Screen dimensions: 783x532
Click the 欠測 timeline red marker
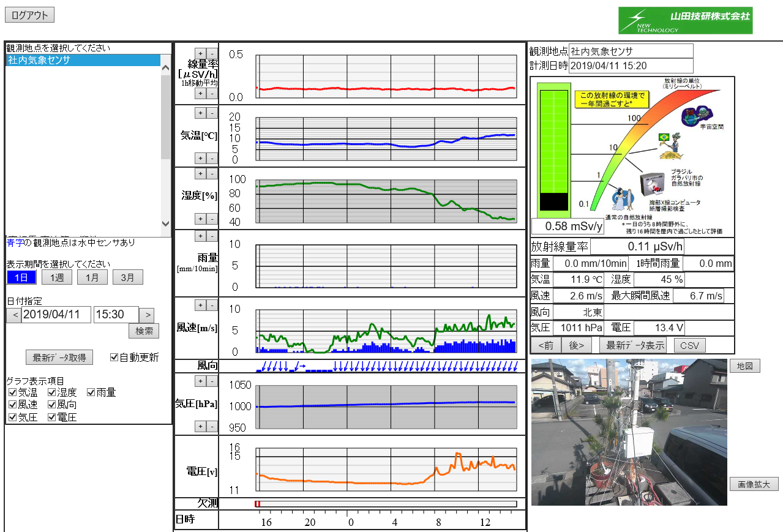click(x=257, y=504)
